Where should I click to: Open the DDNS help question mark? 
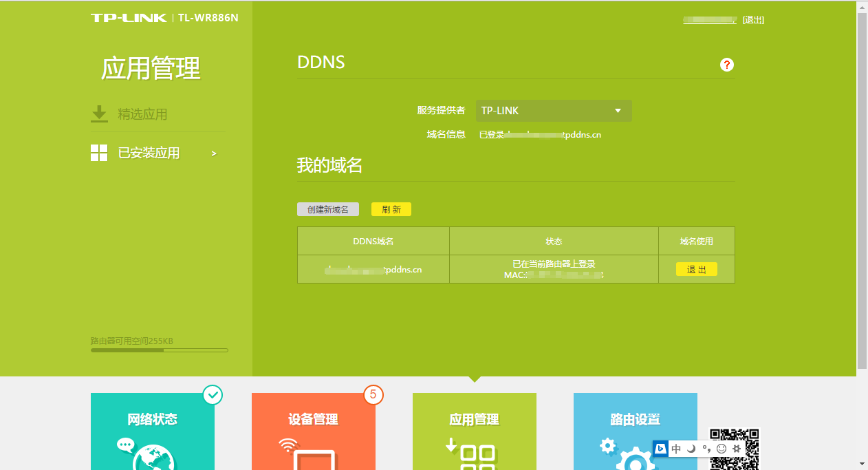(727, 65)
